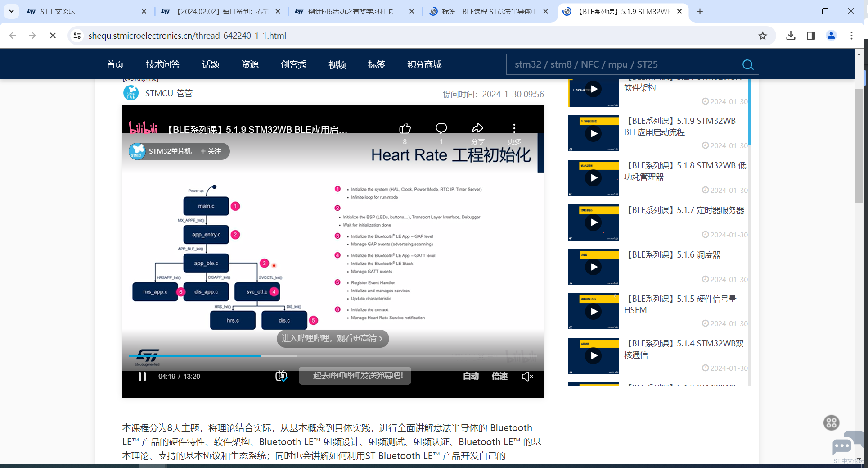The height and width of the screenshot is (468, 868).
Task: Open the 创客秀 nav item
Action: [x=293, y=64]
